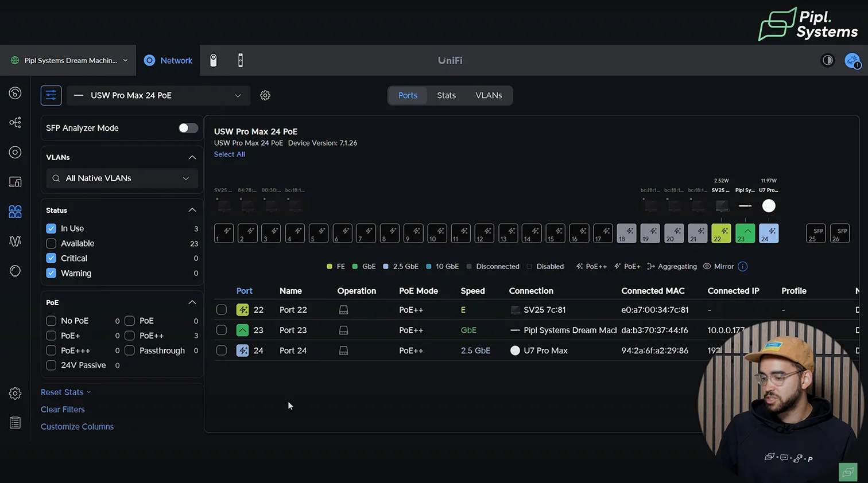Switch to the VLANs tab
The image size is (868, 483).
[x=489, y=95]
